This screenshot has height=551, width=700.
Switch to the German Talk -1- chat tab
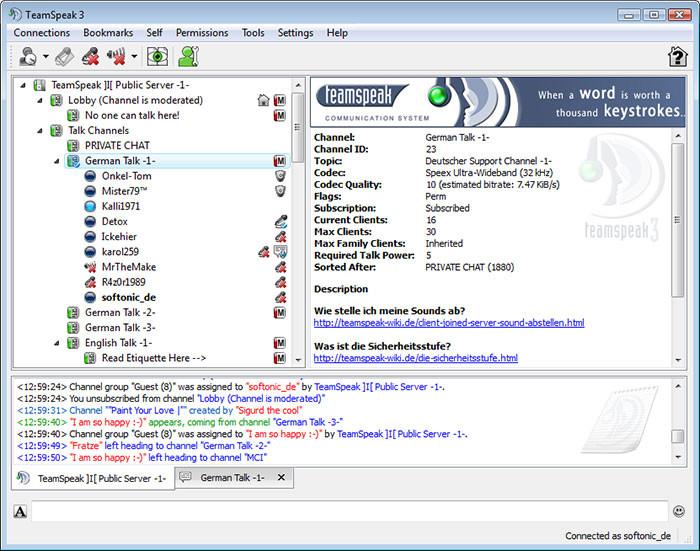click(x=234, y=478)
